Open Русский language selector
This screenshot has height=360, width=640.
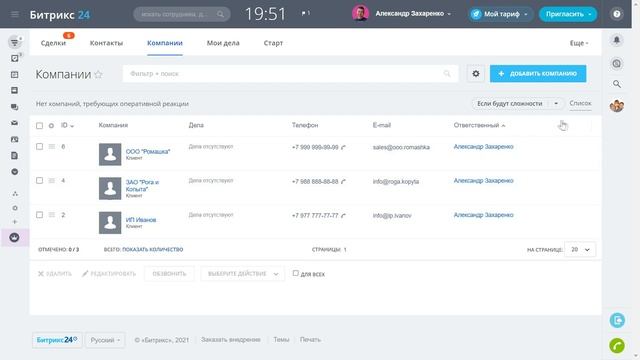point(105,340)
